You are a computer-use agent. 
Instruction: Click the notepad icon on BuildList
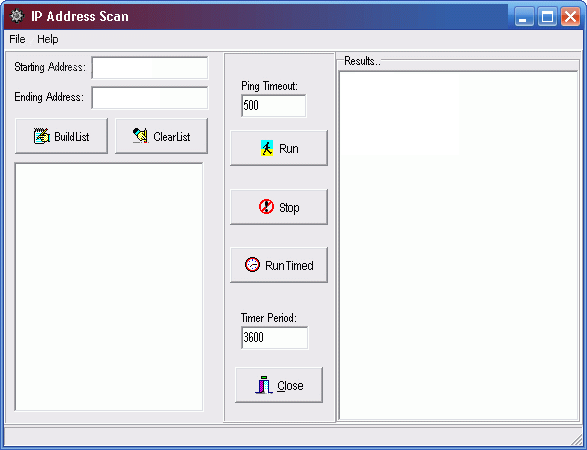[x=42, y=136]
